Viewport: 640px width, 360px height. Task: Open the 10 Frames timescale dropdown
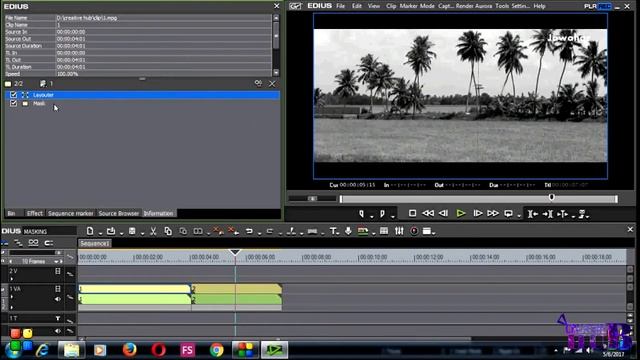coord(56,261)
